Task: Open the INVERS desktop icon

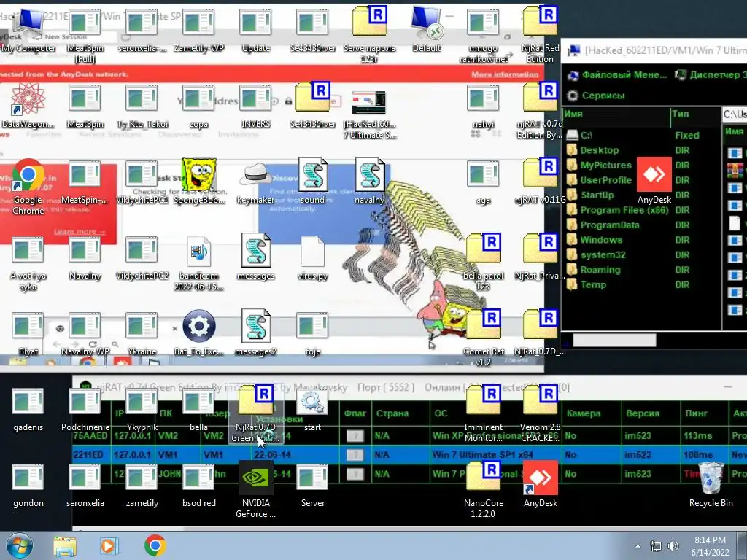Action: click(256, 106)
